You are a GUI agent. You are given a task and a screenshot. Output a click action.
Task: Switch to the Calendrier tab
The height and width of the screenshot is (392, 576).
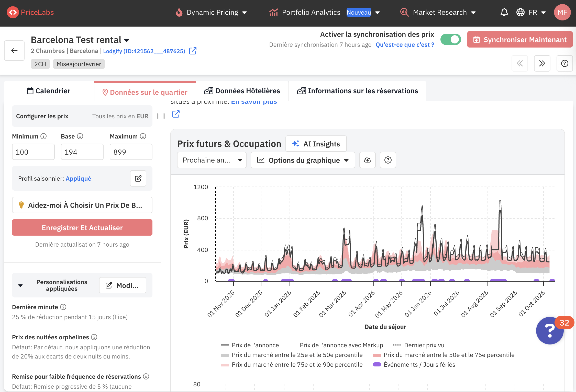(49, 91)
